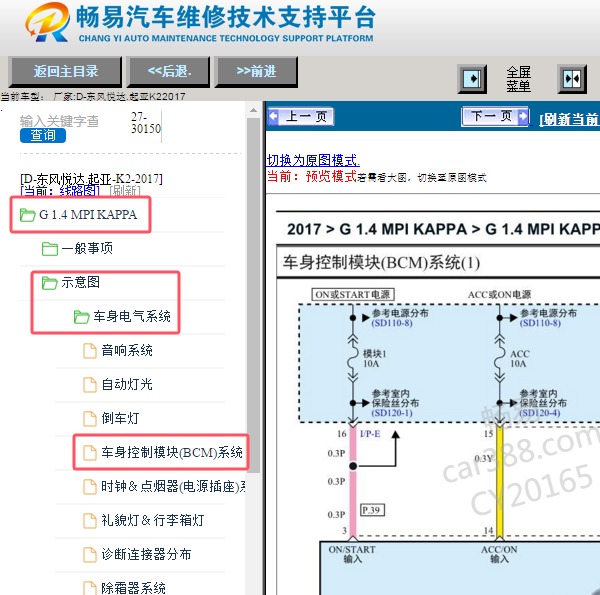The width and height of the screenshot is (600, 595).
Task: Expand the 一般事项 folder
Action: pos(87,249)
